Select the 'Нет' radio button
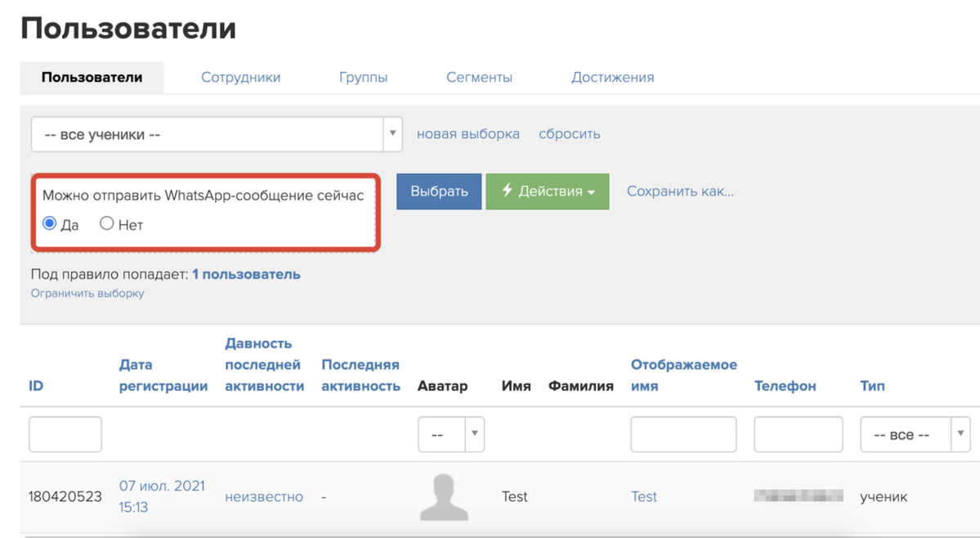Viewport: 980px width, 538px height. coord(107,223)
